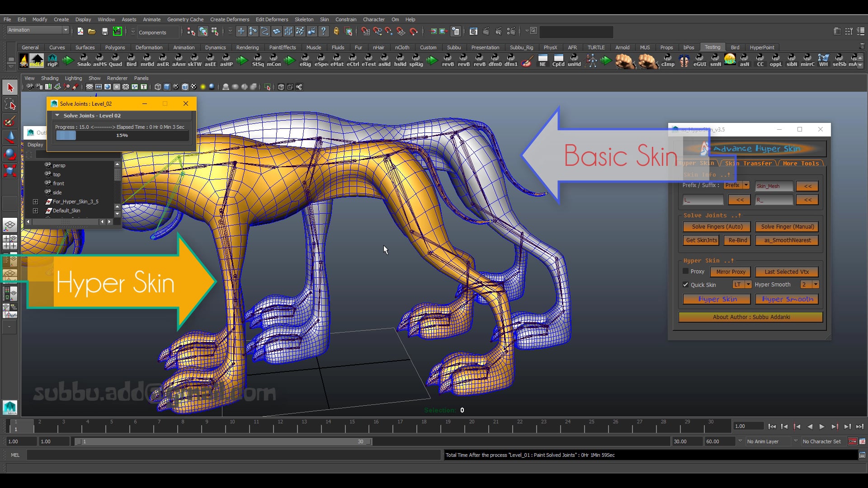Select the Select tool arrow in the toolbox
868x488 pixels.
point(10,87)
